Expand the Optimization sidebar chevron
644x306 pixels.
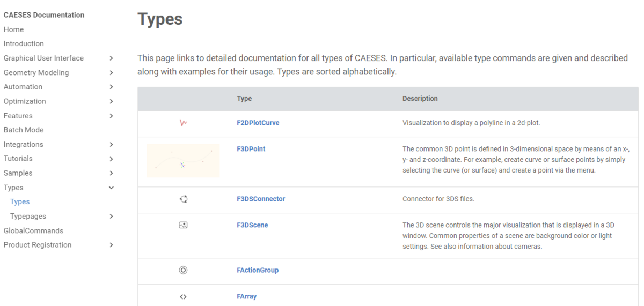click(x=111, y=101)
